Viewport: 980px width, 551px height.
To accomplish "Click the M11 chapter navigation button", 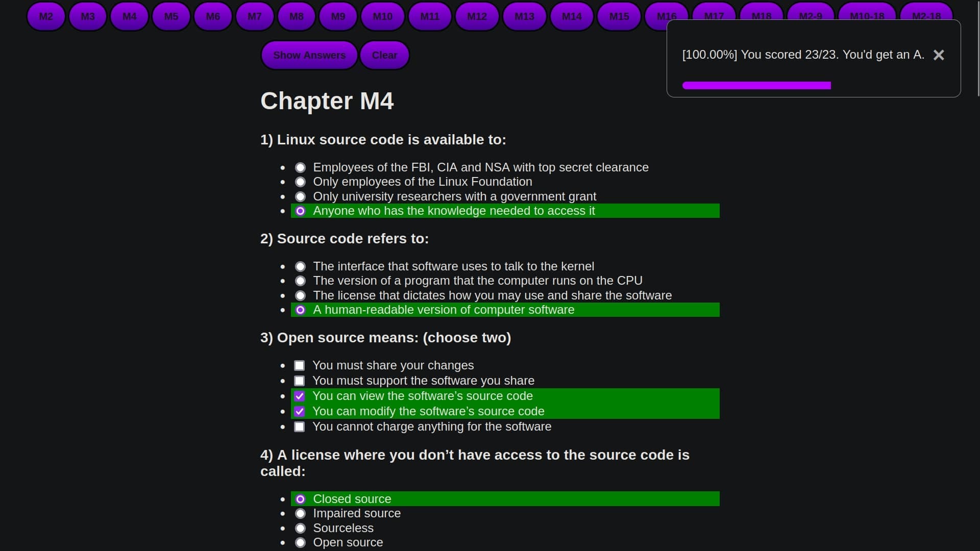I will (x=430, y=16).
